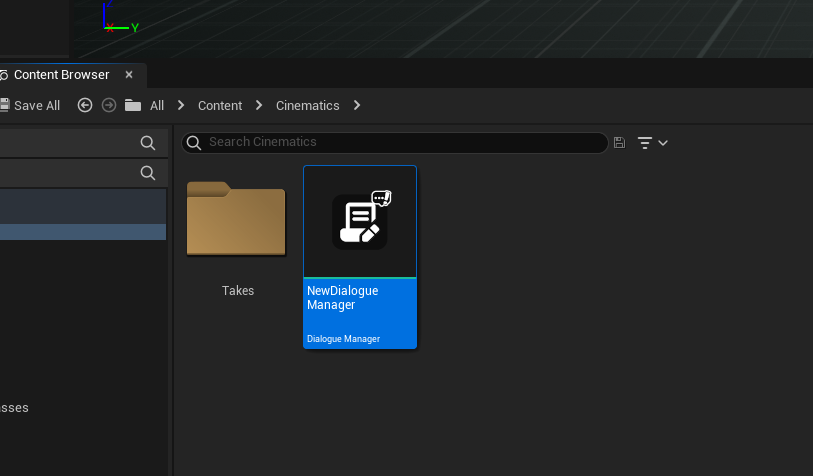Click the history forward arrow icon

pyautogui.click(x=109, y=105)
